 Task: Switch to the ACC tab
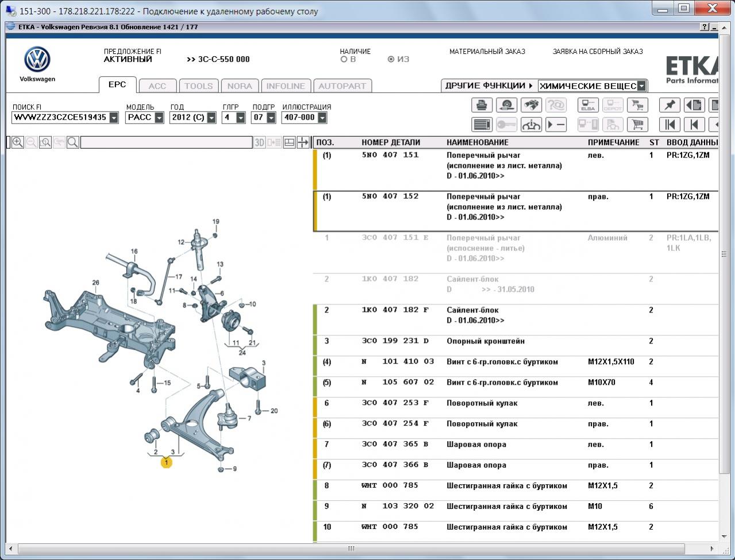click(157, 86)
